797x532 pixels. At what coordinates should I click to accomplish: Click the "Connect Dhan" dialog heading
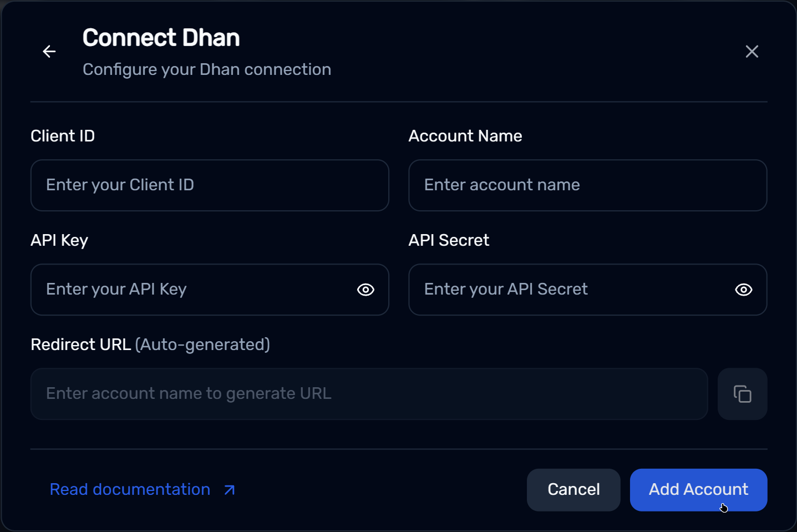[161, 38]
